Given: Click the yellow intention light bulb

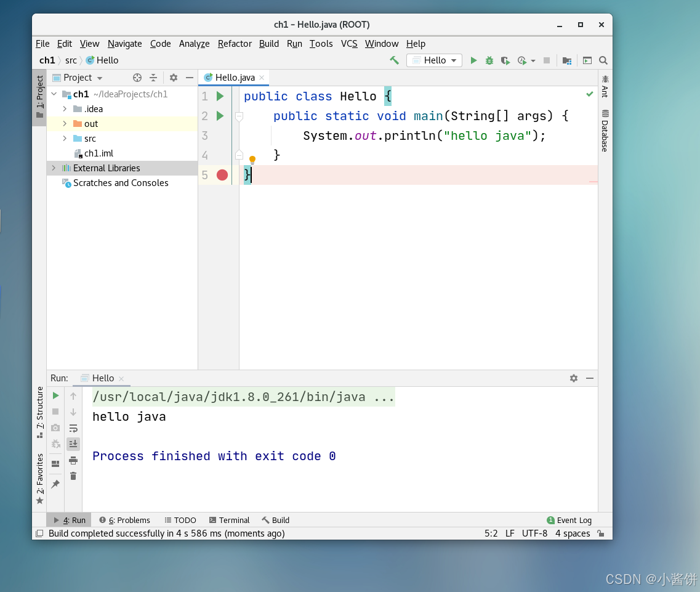Looking at the screenshot, I should pos(252,160).
